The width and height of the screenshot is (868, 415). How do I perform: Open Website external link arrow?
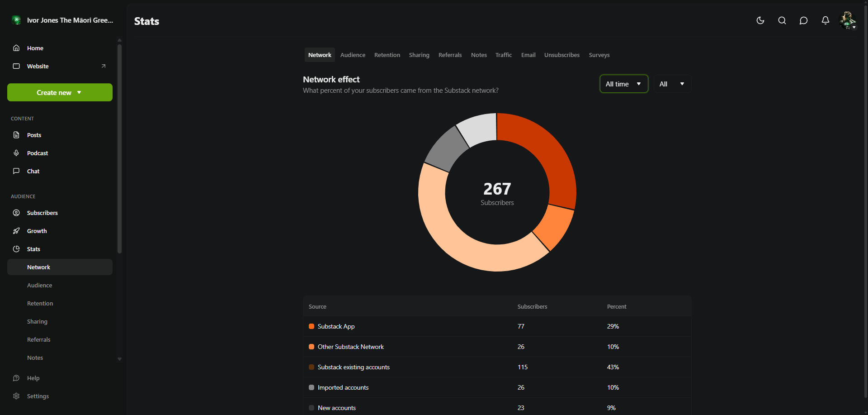tap(103, 66)
